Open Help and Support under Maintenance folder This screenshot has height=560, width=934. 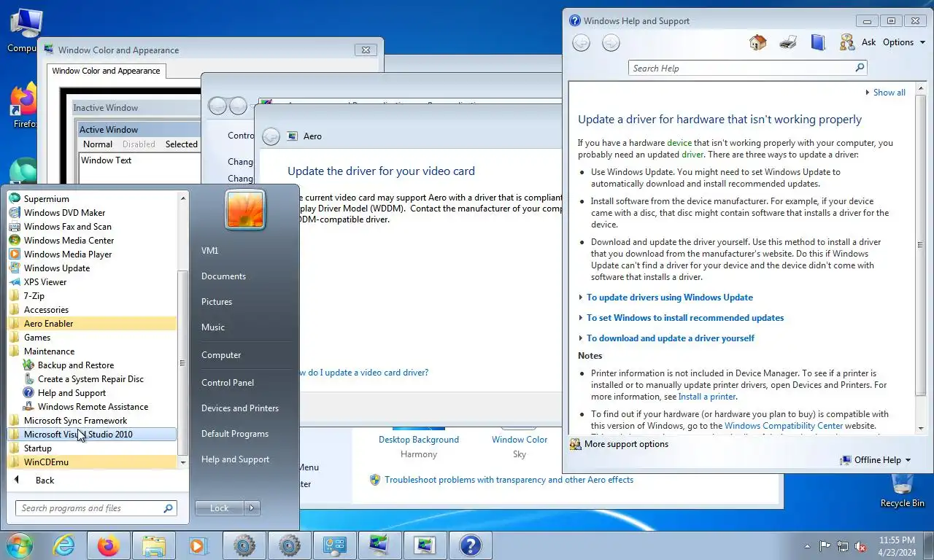pos(72,392)
